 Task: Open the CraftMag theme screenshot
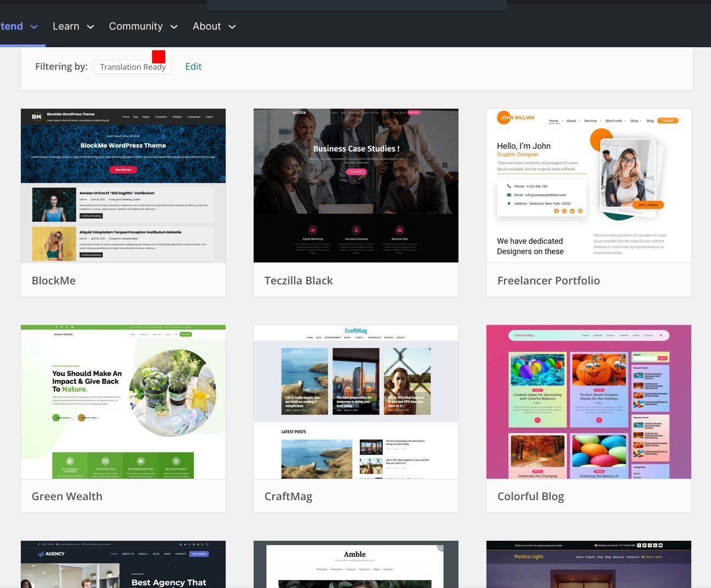356,402
